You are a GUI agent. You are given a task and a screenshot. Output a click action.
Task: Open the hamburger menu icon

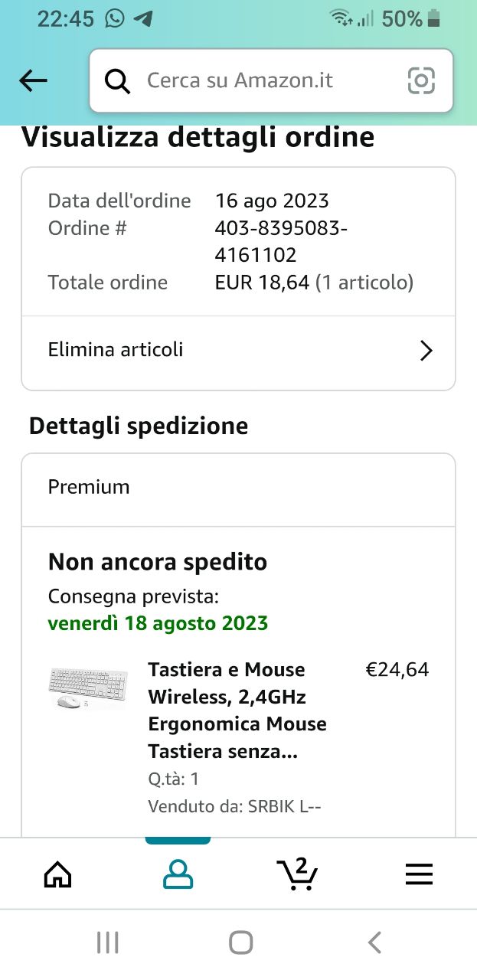point(419,874)
